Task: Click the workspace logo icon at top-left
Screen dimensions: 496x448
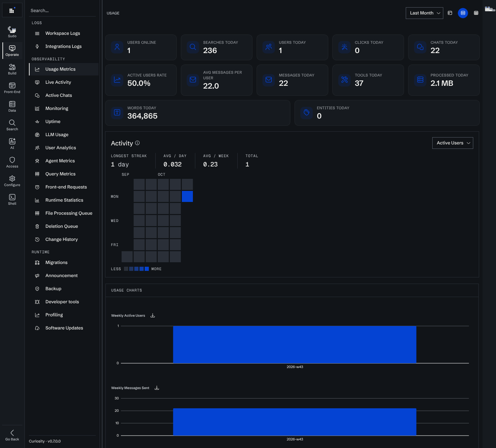Action: 12,10
